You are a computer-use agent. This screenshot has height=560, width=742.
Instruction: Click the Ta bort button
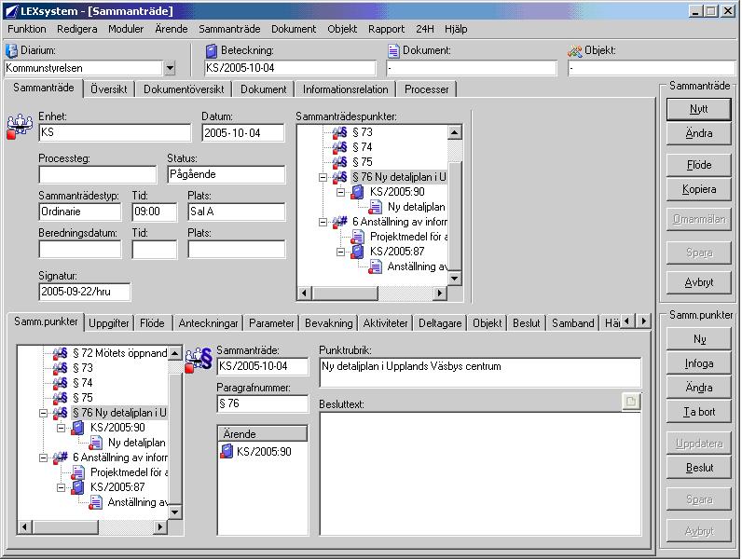pos(698,412)
